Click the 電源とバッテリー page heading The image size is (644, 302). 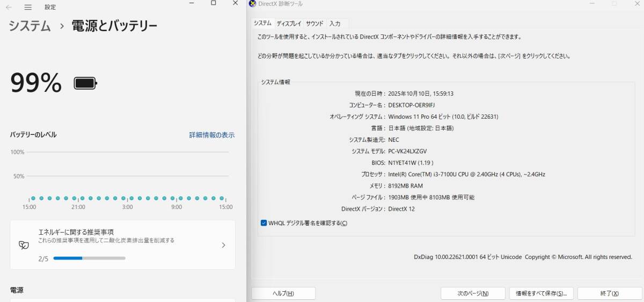(x=115, y=25)
